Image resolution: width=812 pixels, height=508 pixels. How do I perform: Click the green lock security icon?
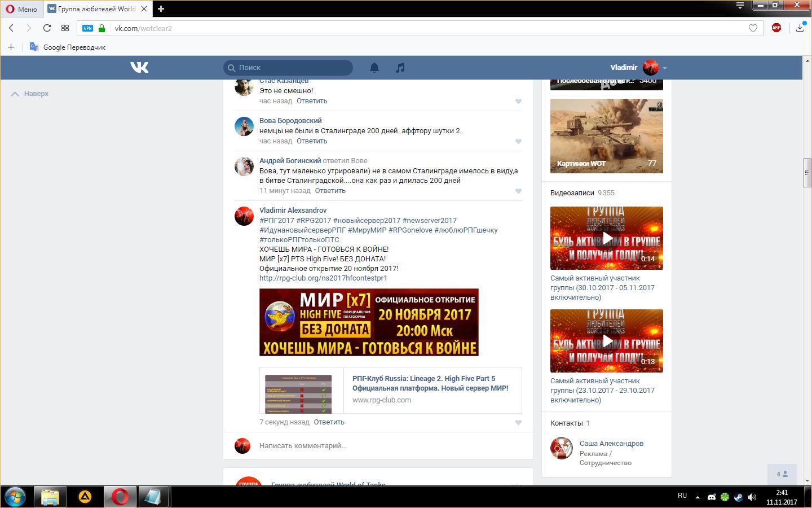[101, 28]
